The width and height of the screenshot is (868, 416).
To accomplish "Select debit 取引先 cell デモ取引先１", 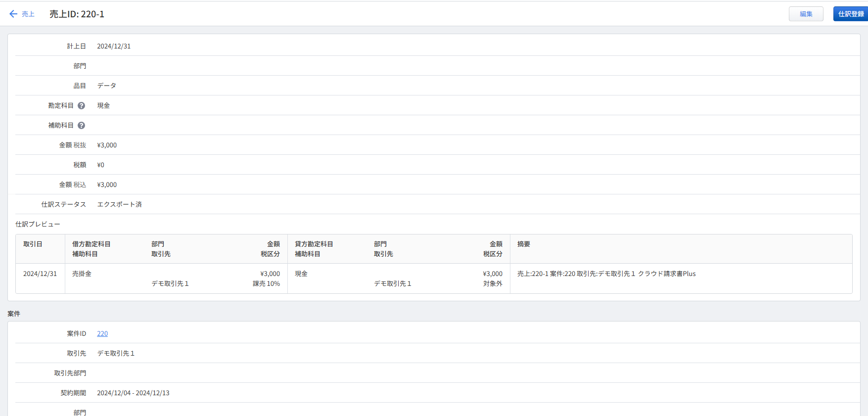I will point(170,283).
